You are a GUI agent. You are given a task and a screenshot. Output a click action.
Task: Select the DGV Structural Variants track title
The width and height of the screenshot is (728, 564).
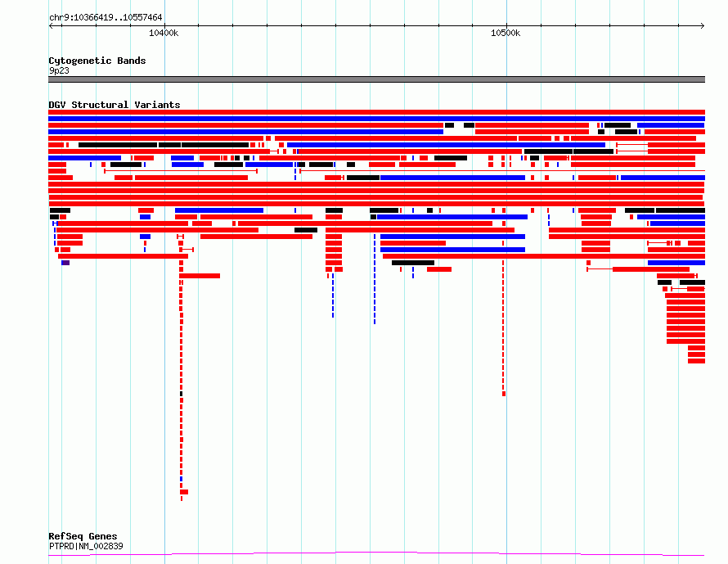coord(115,105)
